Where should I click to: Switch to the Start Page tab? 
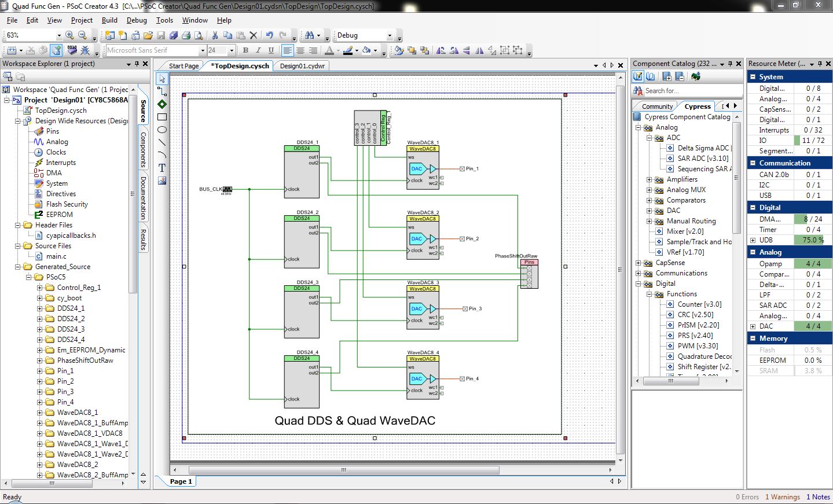pyautogui.click(x=184, y=66)
